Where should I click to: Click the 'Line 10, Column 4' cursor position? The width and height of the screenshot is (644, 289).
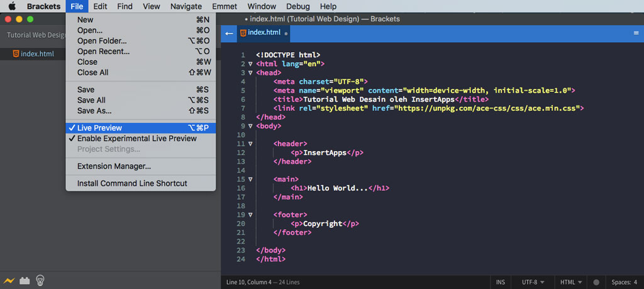[x=249, y=283]
